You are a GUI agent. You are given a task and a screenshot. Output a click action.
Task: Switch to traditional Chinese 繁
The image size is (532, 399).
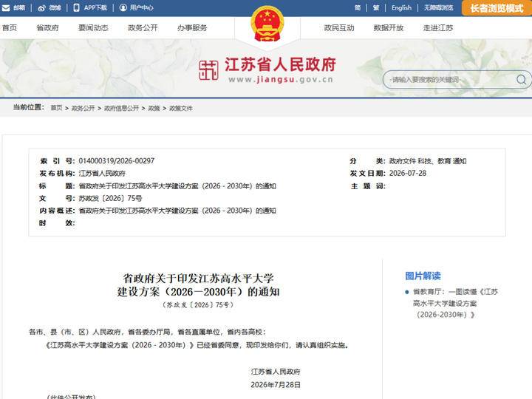point(376,7)
